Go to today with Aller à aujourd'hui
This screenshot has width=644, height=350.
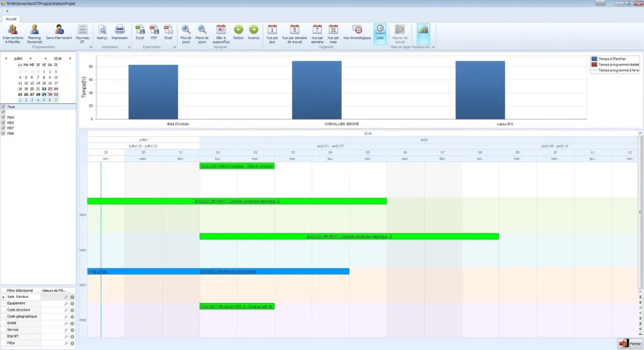(221, 33)
